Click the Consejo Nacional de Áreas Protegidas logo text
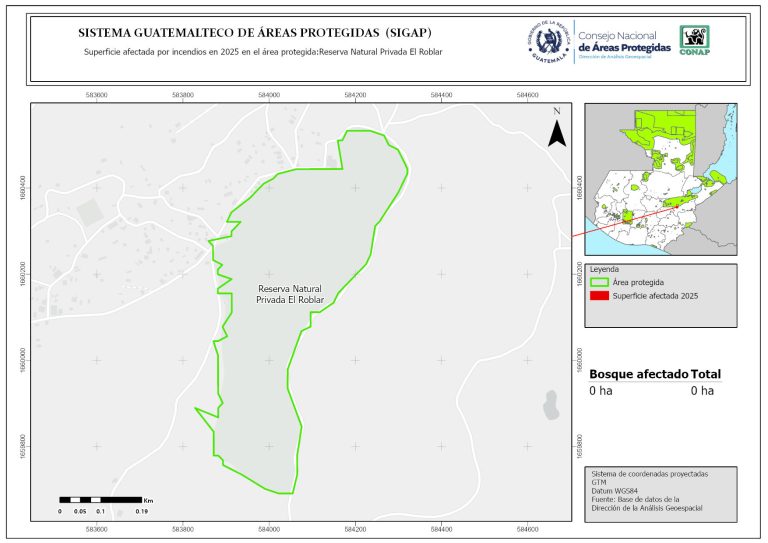This screenshot has width=768, height=543. (625, 42)
